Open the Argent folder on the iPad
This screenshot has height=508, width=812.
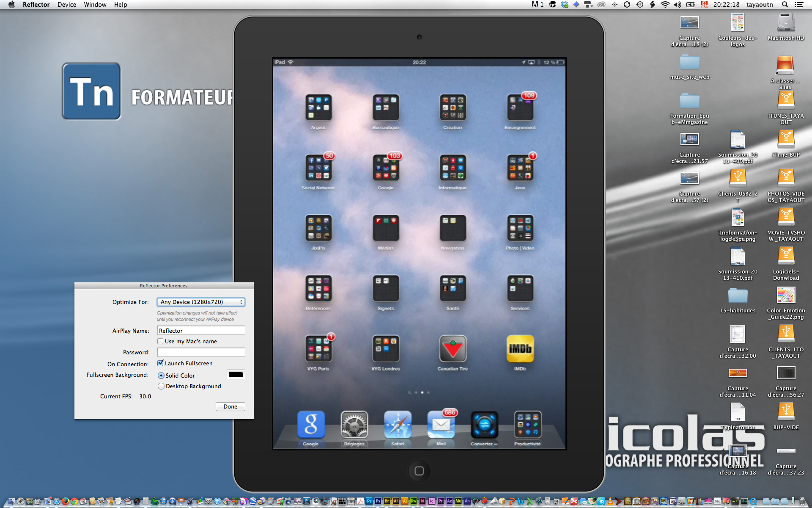318,108
